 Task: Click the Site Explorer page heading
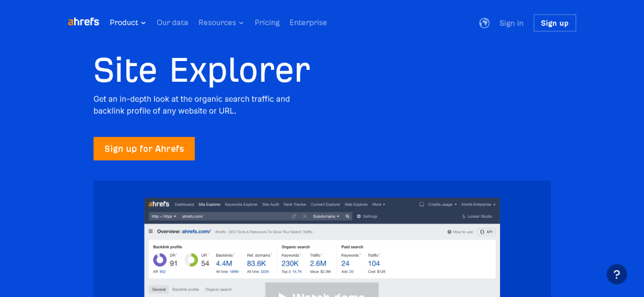[x=202, y=70]
